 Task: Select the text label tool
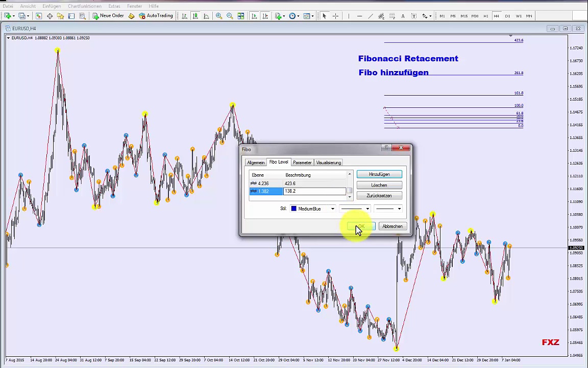[403, 16]
